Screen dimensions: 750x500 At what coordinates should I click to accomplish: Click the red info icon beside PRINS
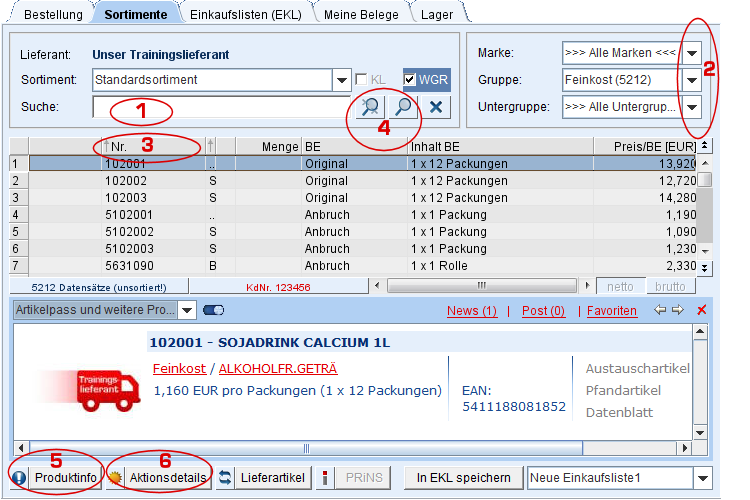pyautogui.click(x=325, y=478)
